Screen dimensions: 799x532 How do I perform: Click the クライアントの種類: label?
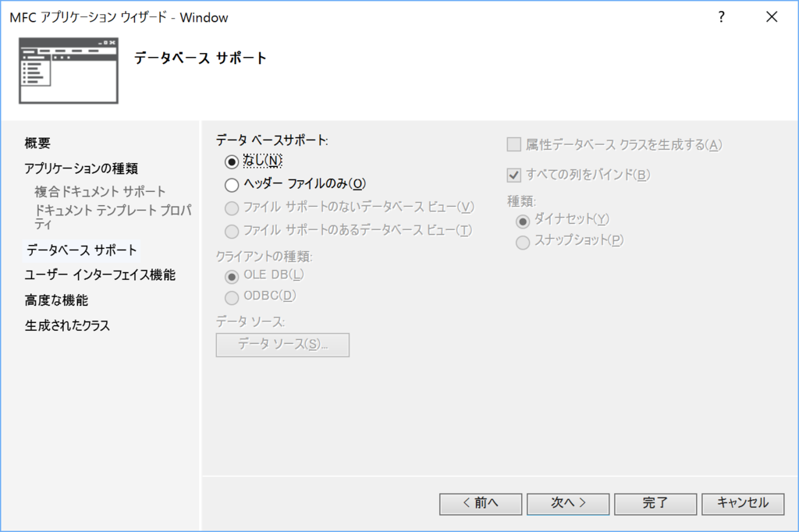(264, 257)
